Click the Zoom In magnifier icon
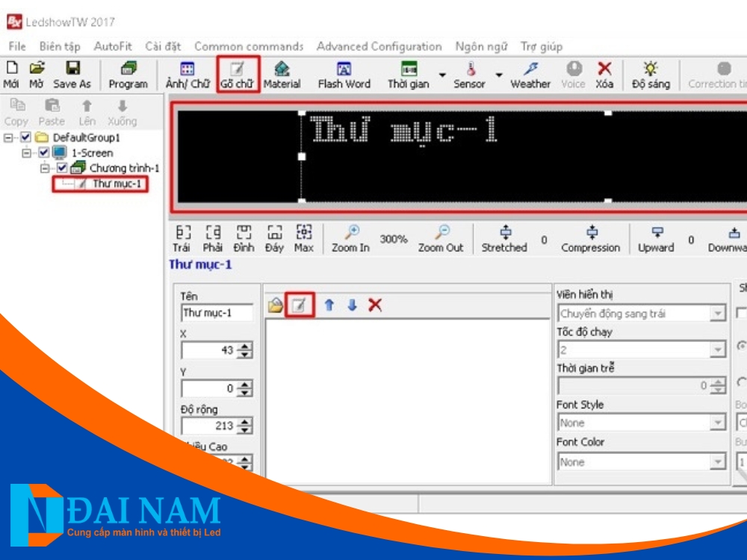The height and width of the screenshot is (560, 747). (x=350, y=233)
